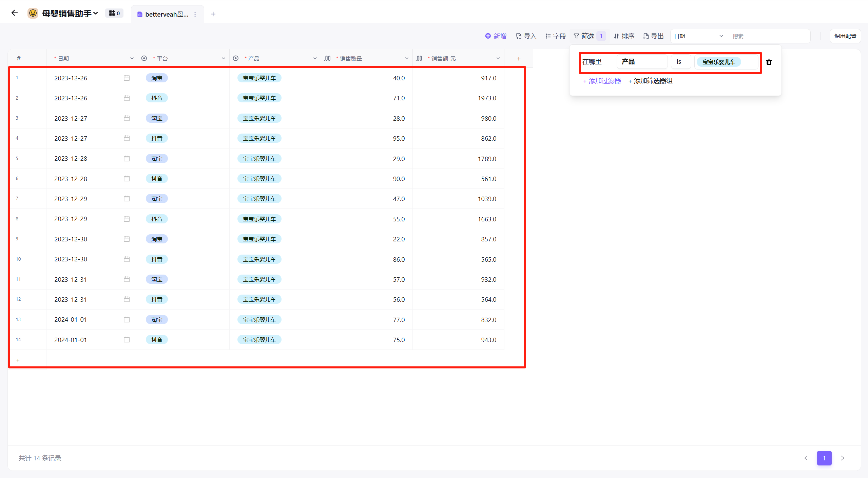Open the 产品 column header dropdown arrow

[x=315, y=58]
